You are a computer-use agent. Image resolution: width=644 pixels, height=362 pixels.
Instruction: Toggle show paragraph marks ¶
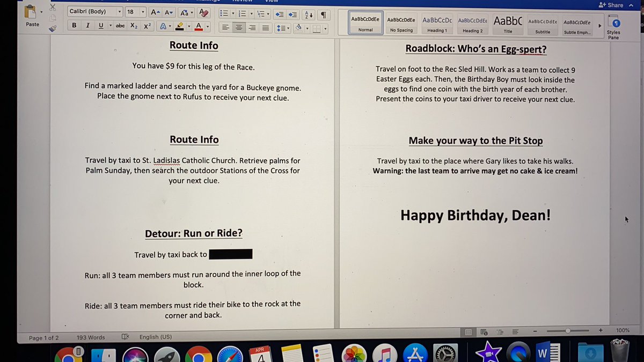coord(324,14)
